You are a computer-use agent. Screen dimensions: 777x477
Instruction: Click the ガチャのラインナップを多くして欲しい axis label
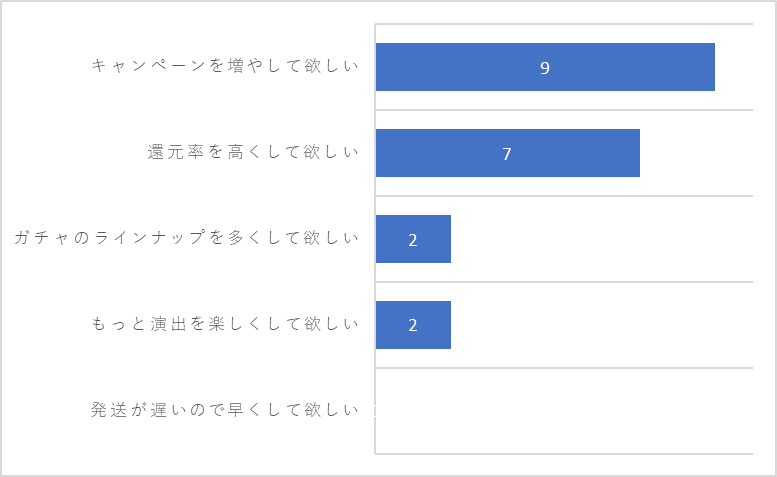(x=186, y=238)
